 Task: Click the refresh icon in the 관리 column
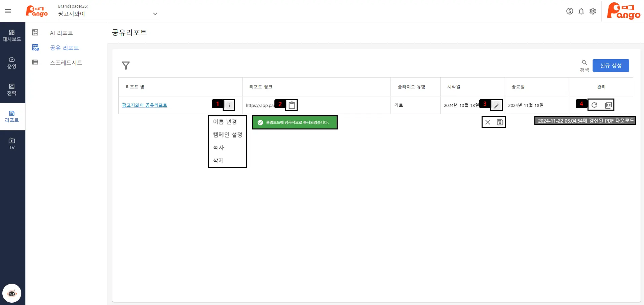[594, 105]
